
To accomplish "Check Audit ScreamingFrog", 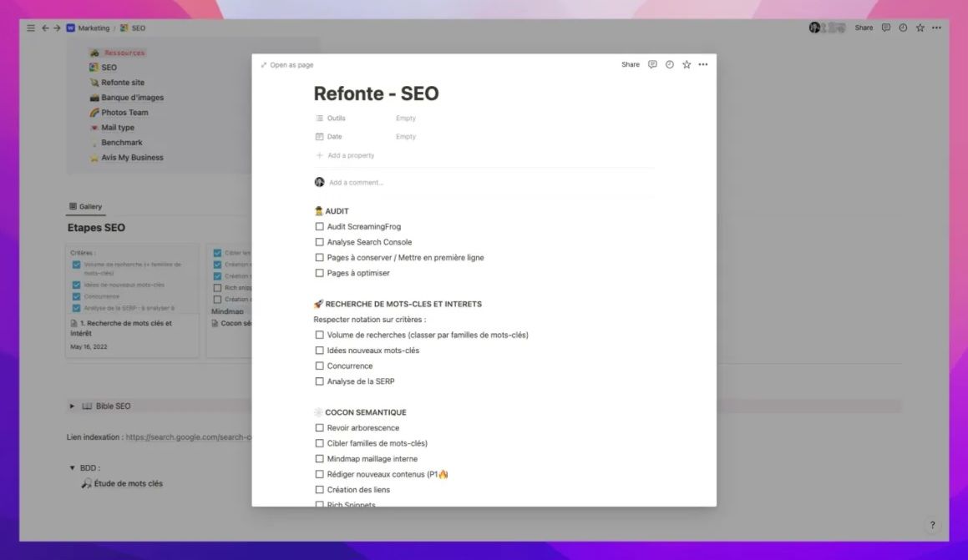I will click(x=319, y=226).
